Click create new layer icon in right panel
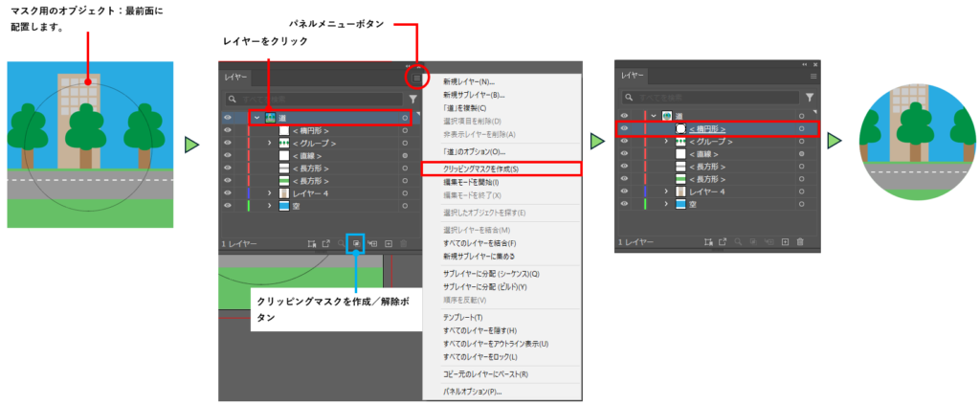 (784, 242)
